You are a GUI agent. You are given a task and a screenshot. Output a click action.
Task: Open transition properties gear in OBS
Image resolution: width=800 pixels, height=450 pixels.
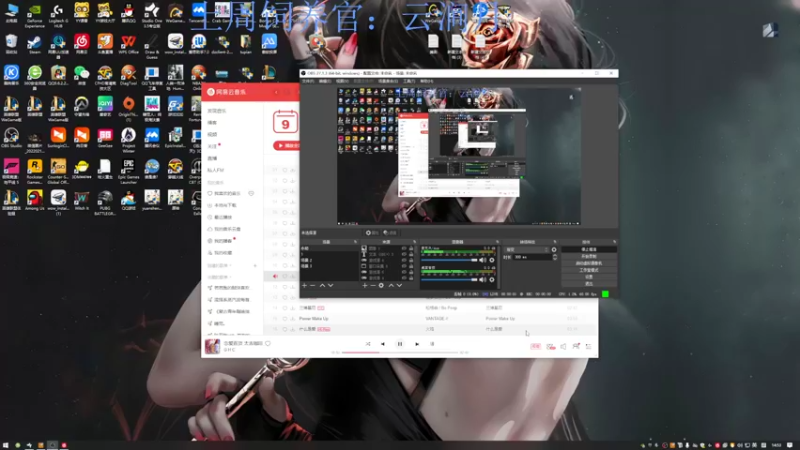click(x=554, y=250)
